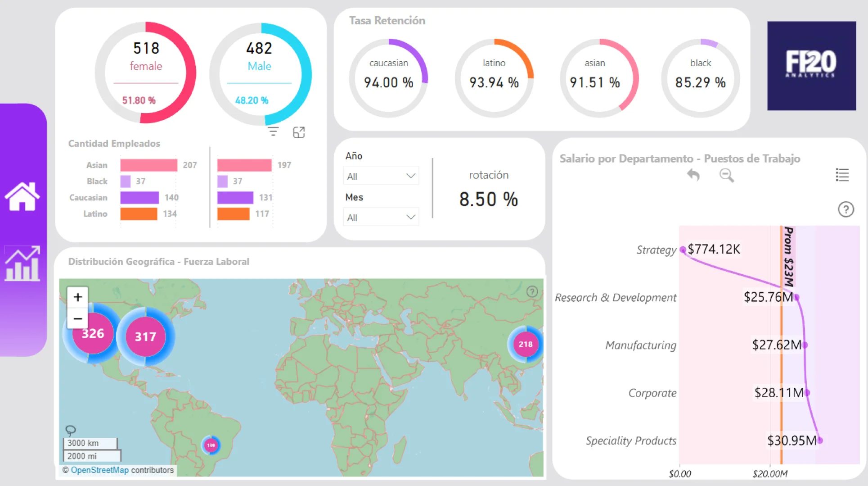
Task: Zoom out the map with minus button
Action: [78, 318]
